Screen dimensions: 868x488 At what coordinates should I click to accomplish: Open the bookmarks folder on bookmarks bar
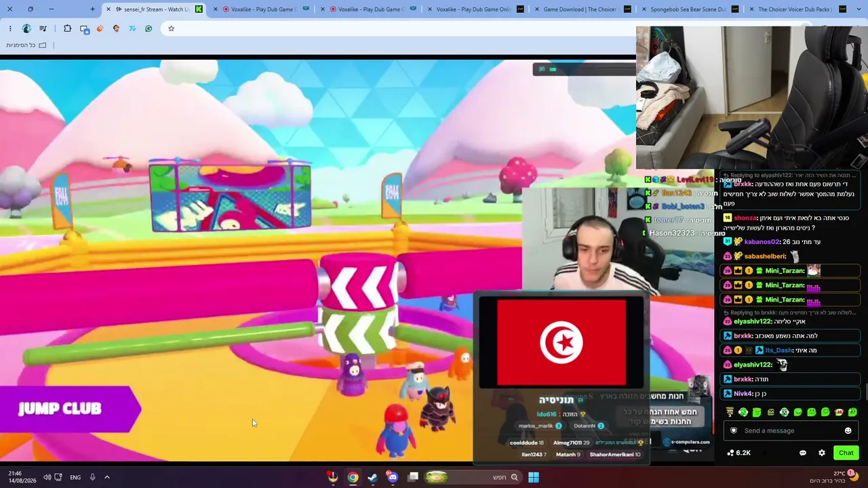coord(26,45)
